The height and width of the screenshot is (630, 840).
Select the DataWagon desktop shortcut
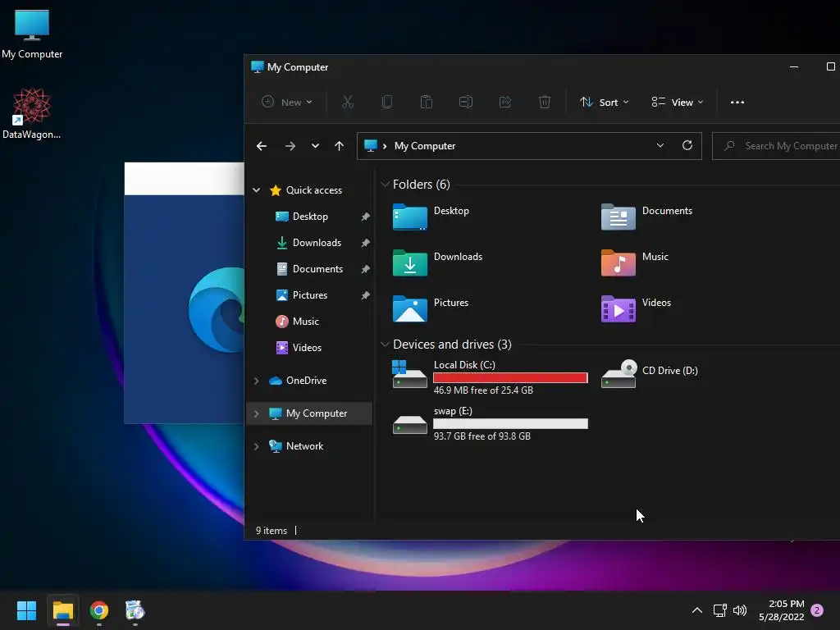coord(32,113)
